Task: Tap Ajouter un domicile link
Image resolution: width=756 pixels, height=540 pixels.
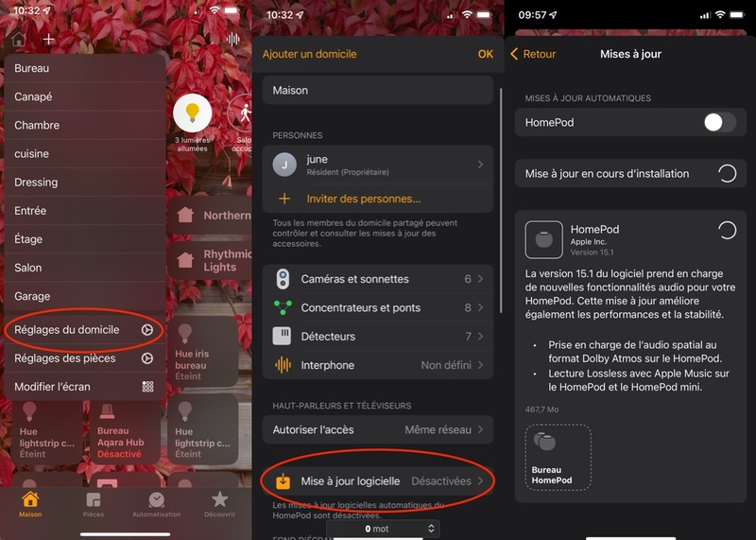Action: 310,54
